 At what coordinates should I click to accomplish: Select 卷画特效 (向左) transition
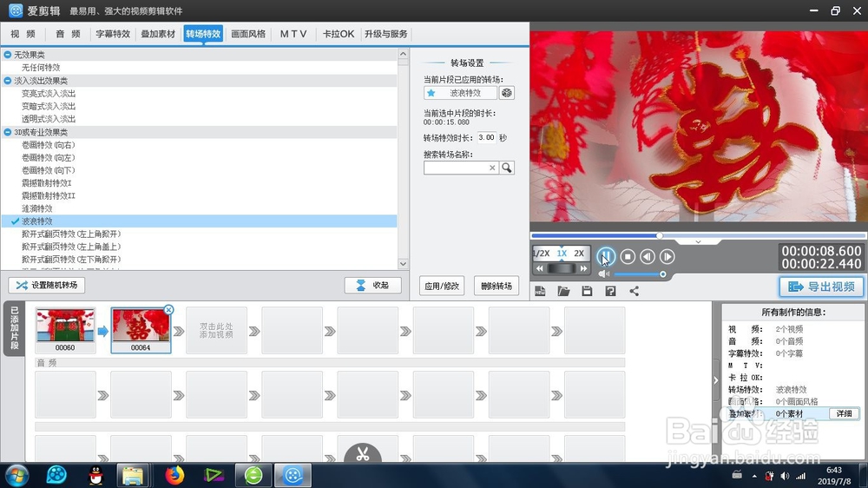coord(48,158)
